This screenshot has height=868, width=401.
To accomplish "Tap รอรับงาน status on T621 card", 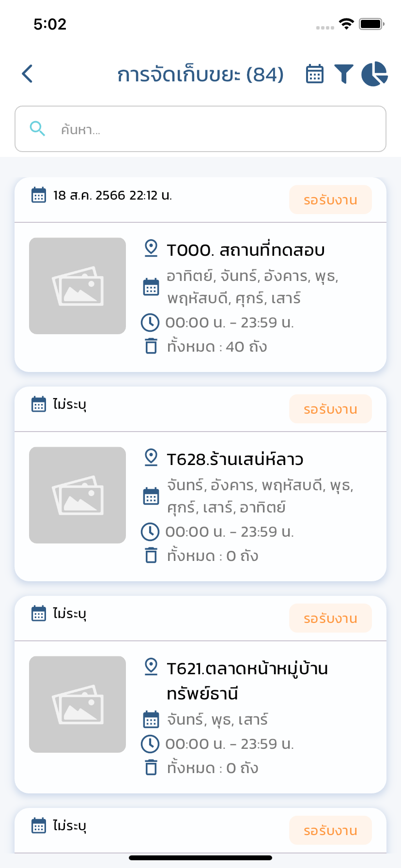I will (330, 619).
